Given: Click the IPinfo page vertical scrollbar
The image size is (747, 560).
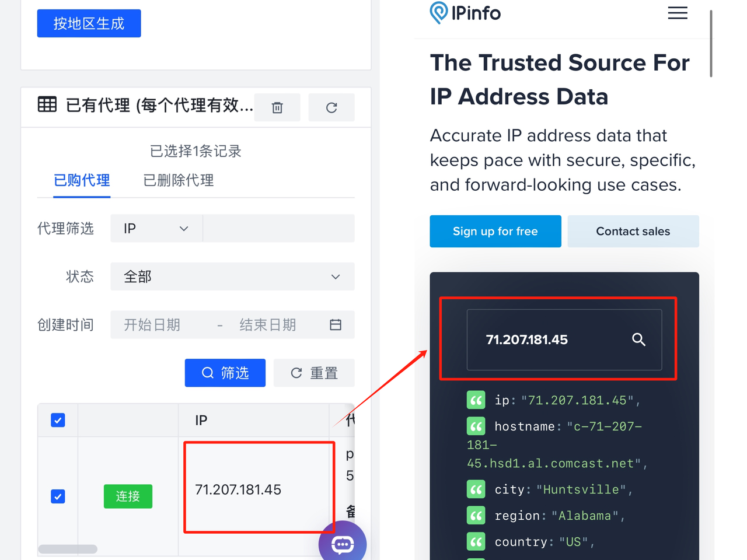Looking at the screenshot, I should point(711,44).
